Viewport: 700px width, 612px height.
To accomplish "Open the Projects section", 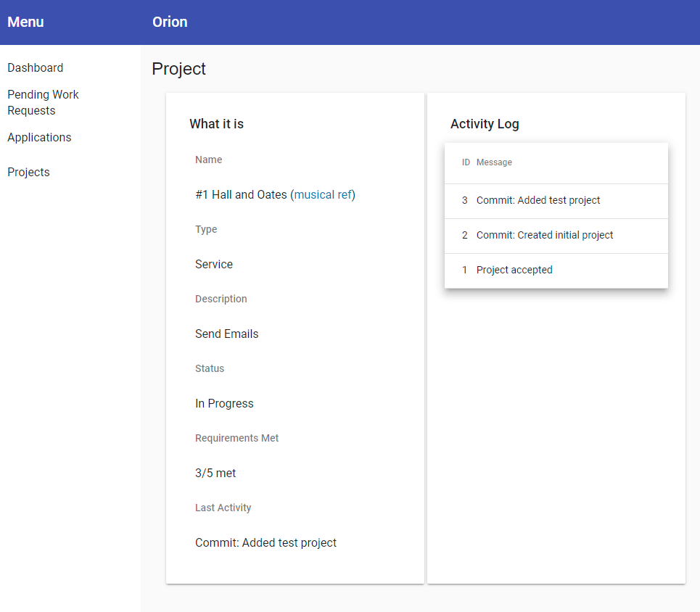I will [28, 172].
